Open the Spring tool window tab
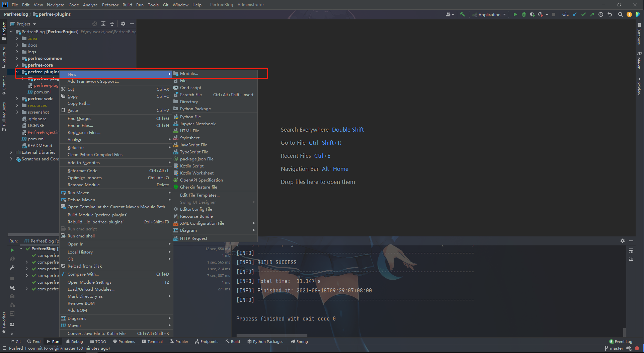The width and height of the screenshot is (644, 353). pos(299,341)
